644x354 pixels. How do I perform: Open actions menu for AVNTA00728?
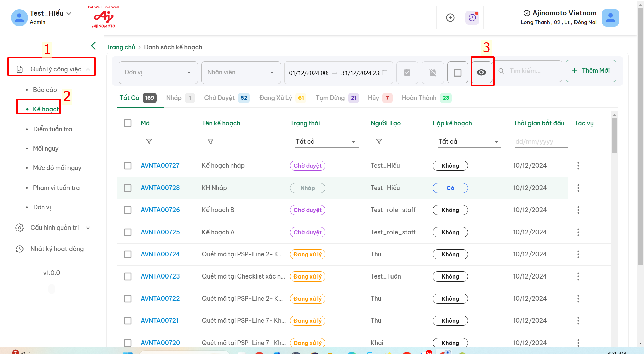(578, 188)
